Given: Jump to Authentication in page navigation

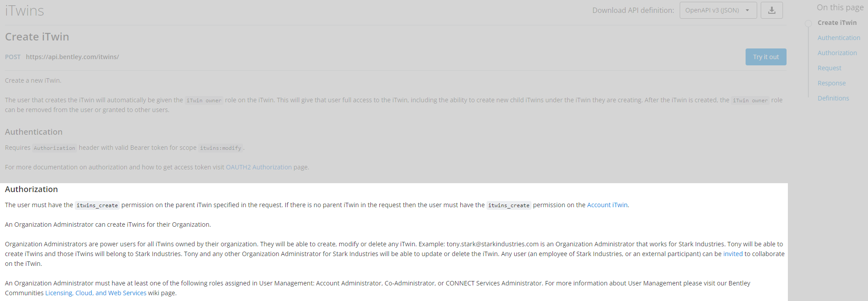Looking at the screenshot, I should pos(839,38).
